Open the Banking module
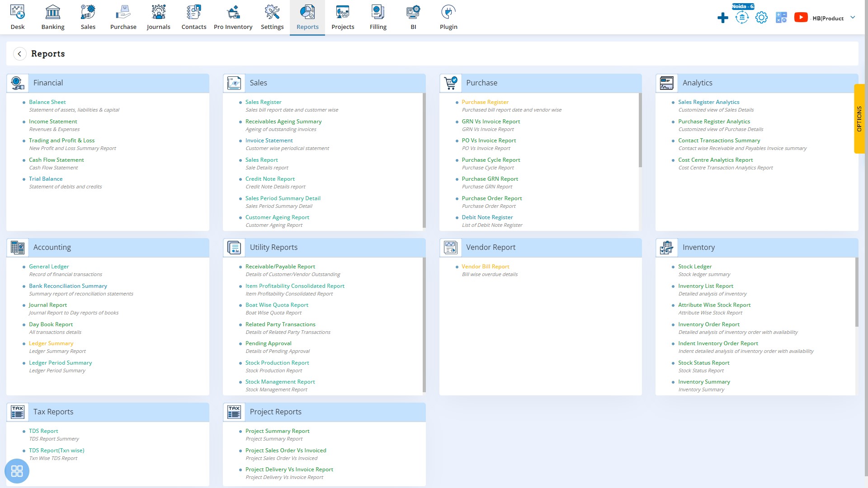Image resolution: width=868 pixels, height=488 pixels. pyautogui.click(x=52, y=17)
